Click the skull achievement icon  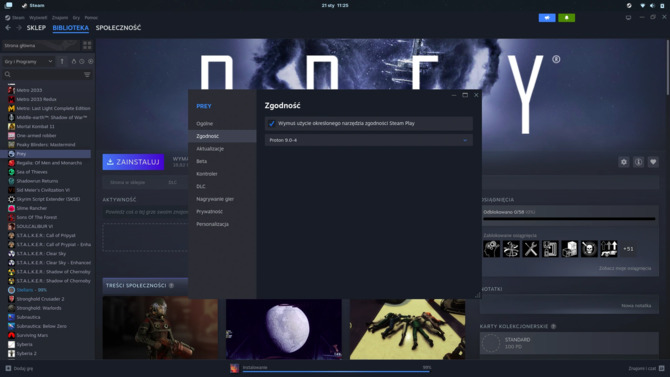589,249
